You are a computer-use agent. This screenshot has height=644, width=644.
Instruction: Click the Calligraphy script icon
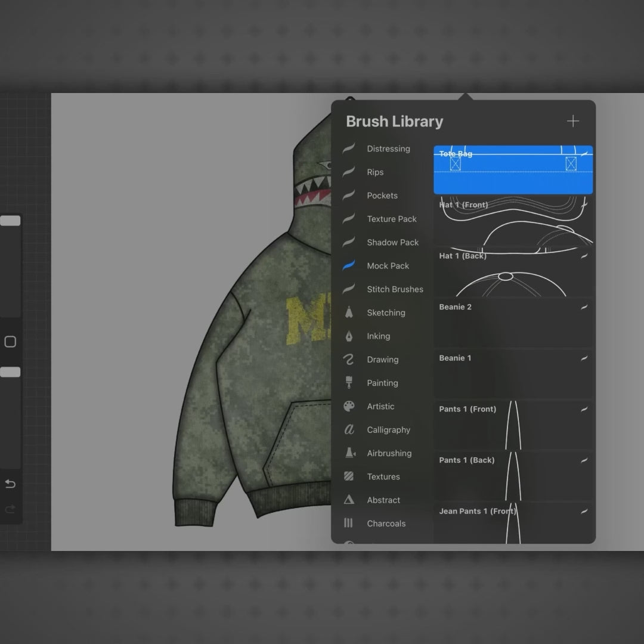[x=349, y=430]
